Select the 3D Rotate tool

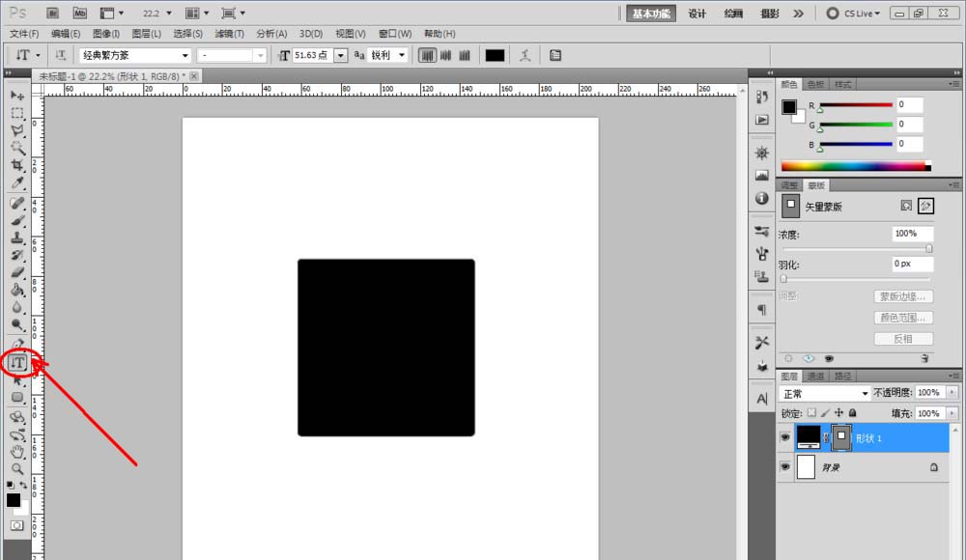click(17, 418)
